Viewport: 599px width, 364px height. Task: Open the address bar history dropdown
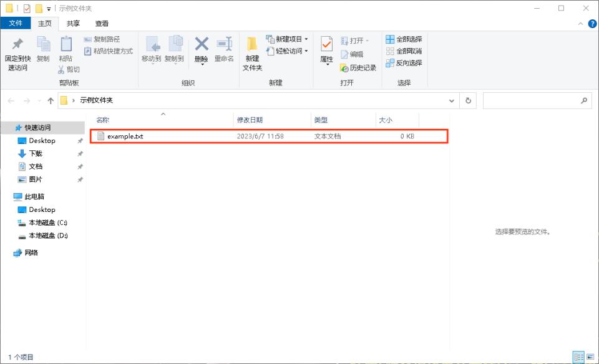click(x=451, y=100)
